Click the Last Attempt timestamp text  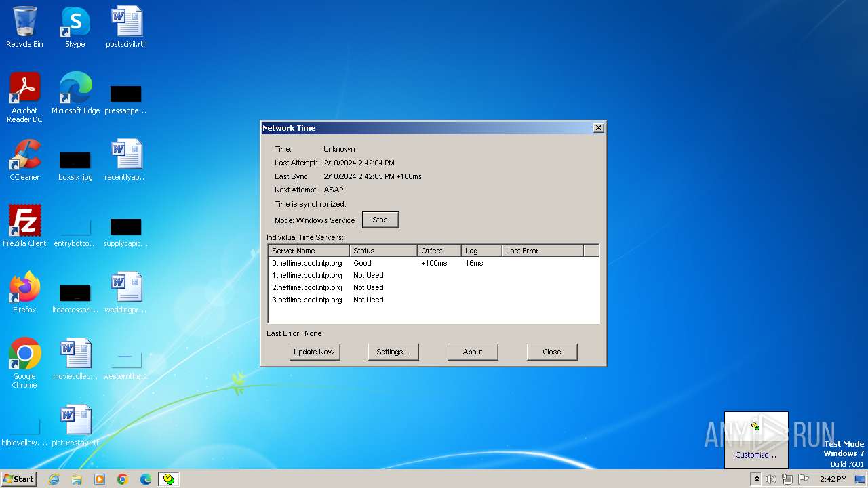pyautogui.click(x=359, y=163)
